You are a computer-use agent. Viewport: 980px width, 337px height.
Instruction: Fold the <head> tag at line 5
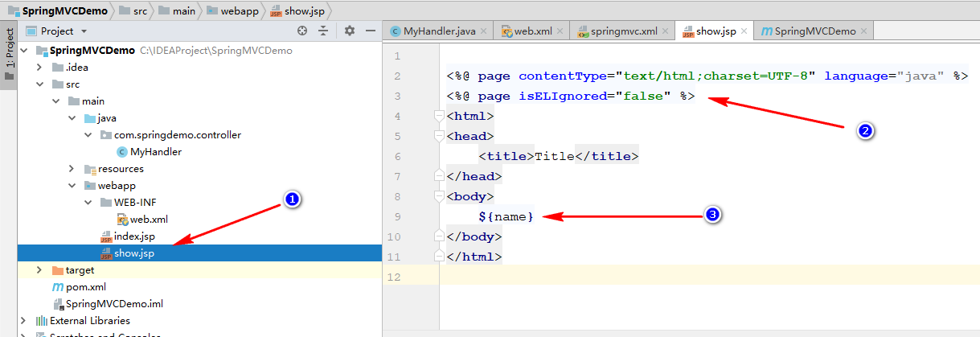pos(439,136)
